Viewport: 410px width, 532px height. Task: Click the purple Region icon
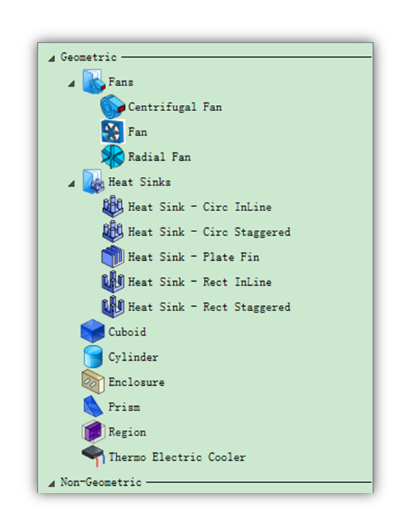point(93,431)
